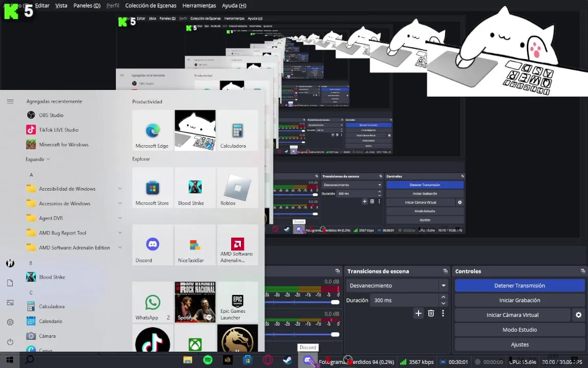This screenshot has width=588, height=368.
Task: Open the Epic Games Launcher tile
Action: (237, 302)
